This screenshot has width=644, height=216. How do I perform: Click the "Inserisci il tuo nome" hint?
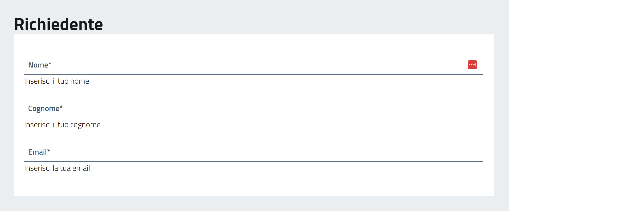pos(56,81)
